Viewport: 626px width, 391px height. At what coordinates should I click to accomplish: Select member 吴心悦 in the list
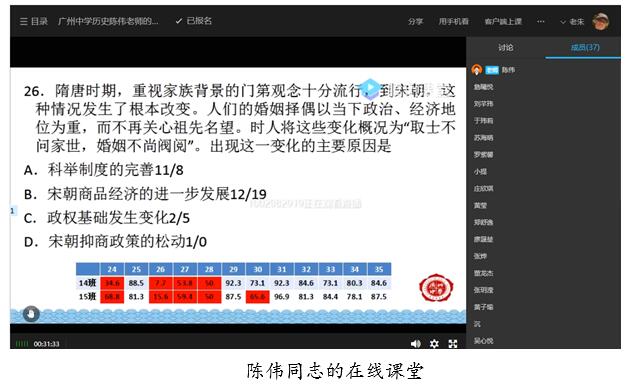click(x=483, y=341)
